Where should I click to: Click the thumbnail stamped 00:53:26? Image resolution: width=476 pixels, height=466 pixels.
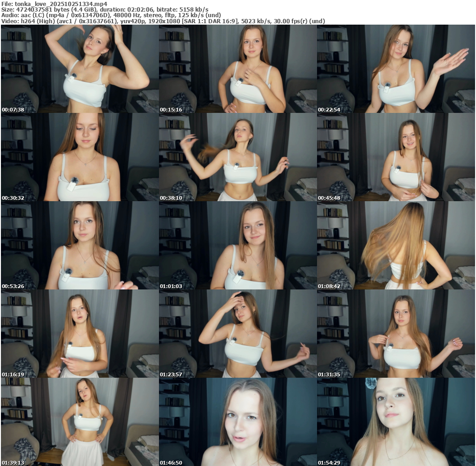coord(80,245)
